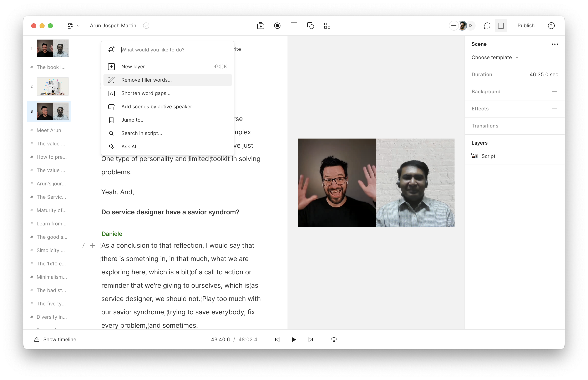Open the templates grid icon
Screen dimensions: 588x380
[327, 26]
